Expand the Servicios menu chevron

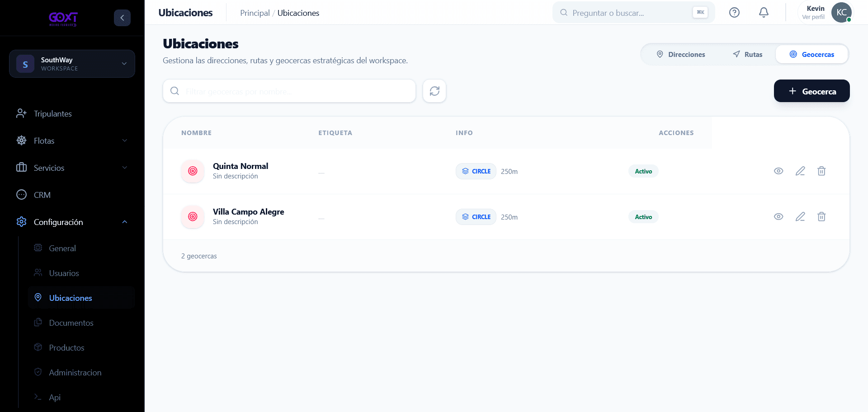(x=125, y=168)
